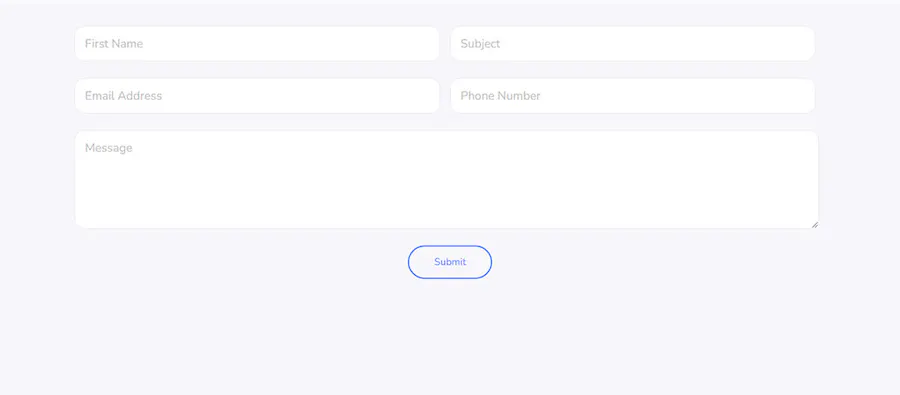Send the contact form using Submit
This screenshot has height=395, width=900.
450,262
